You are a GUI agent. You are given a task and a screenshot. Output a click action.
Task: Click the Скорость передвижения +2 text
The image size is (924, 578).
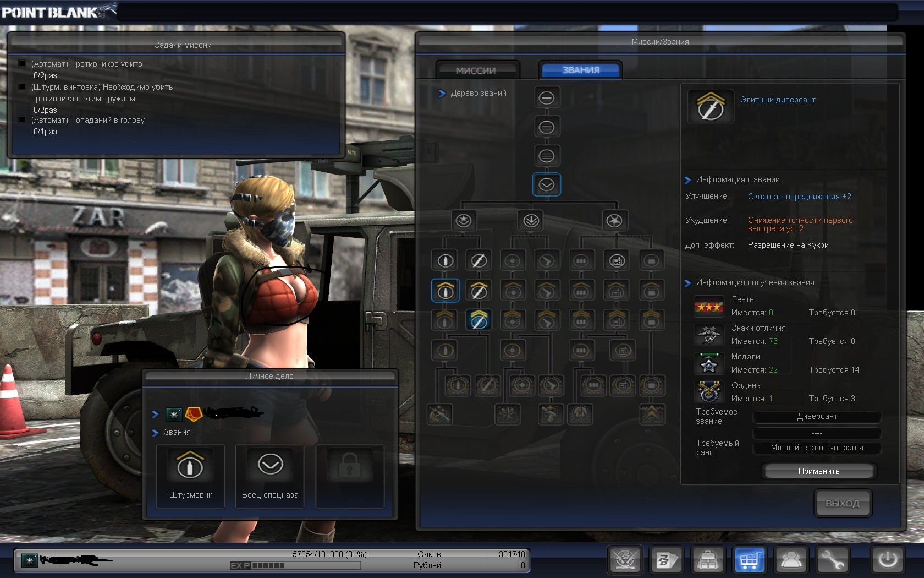pos(799,197)
